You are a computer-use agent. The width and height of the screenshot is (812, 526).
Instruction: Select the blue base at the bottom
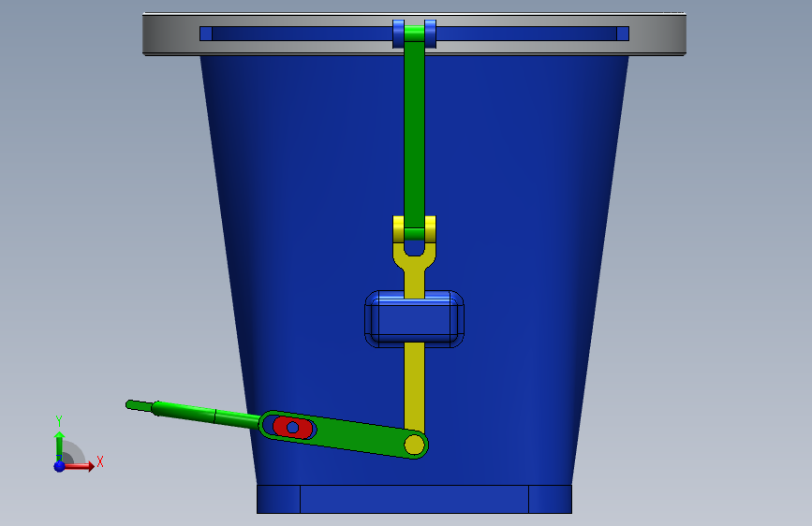point(414,499)
